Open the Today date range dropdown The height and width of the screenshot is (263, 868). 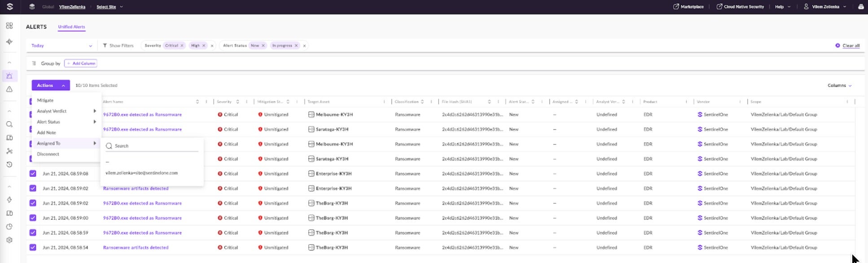pos(61,46)
